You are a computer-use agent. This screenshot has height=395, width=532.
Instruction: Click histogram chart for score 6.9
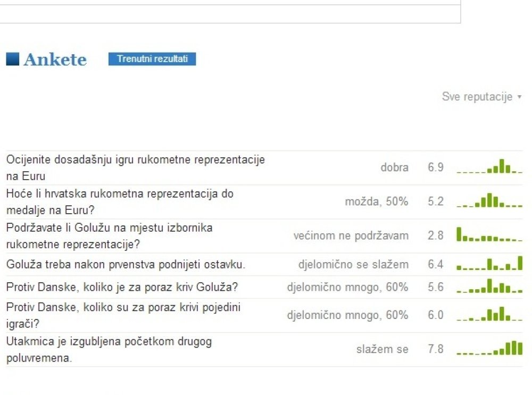(489, 167)
